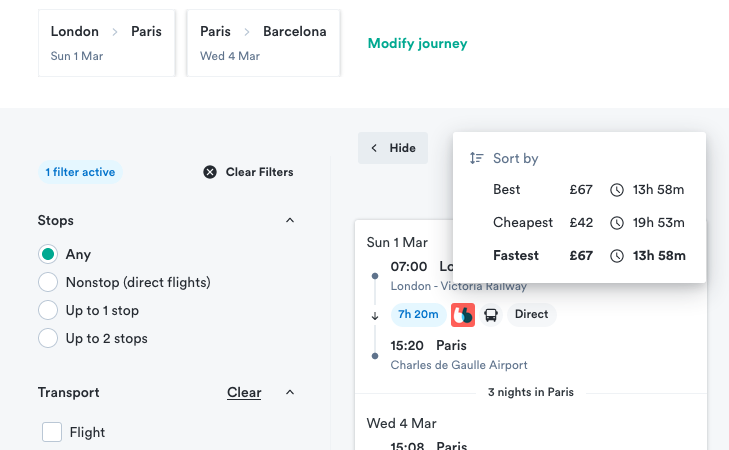Select Up to 2 stops option

tap(48, 338)
